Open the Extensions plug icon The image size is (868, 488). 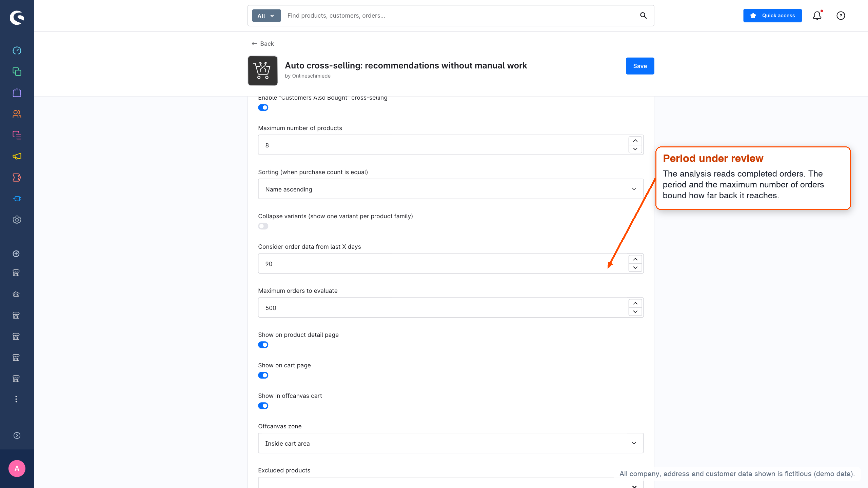point(17,199)
